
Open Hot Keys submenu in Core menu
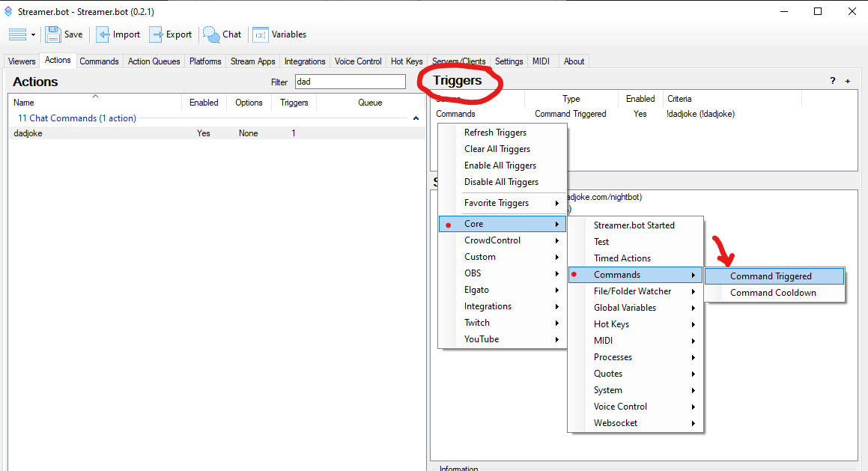pyautogui.click(x=636, y=324)
